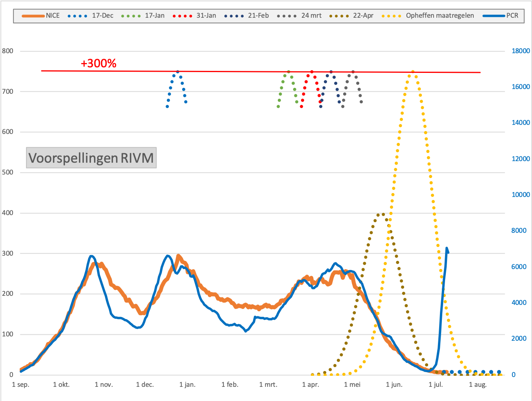Click the 700 left axis label

tap(7, 91)
